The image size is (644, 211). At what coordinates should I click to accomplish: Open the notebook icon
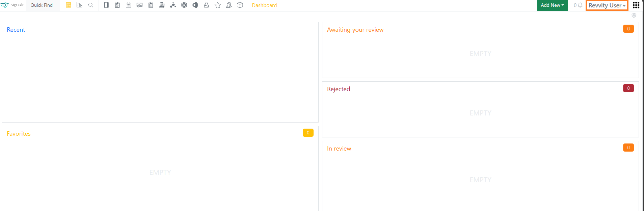[x=106, y=5]
